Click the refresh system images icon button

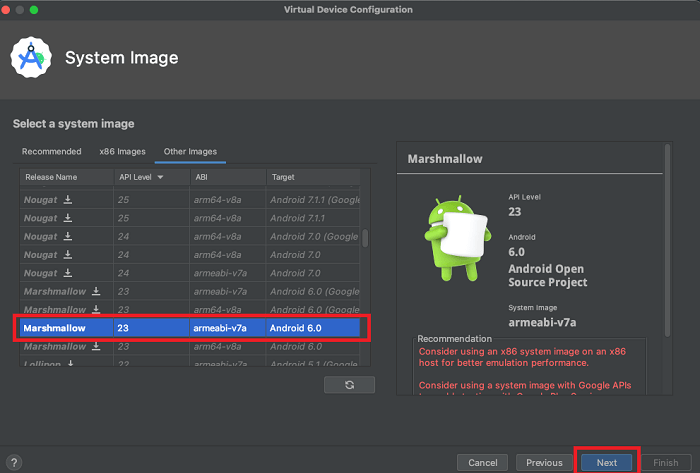pos(350,385)
